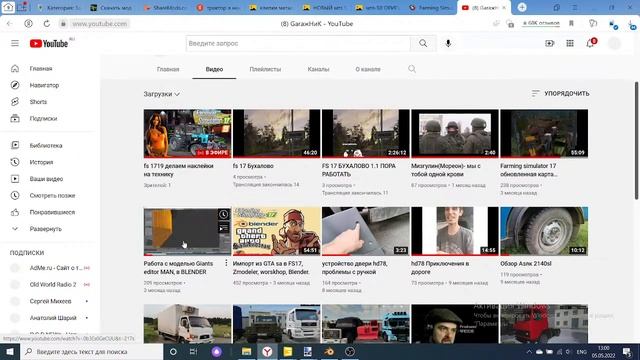Open Task View on taskbar
Viewport: 640px width, 360px height.
click(193, 351)
